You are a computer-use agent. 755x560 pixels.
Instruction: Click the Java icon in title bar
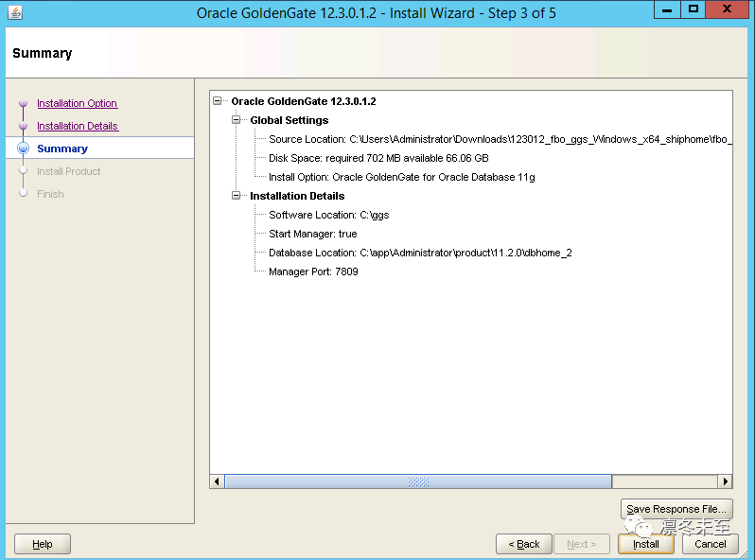(15, 12)
